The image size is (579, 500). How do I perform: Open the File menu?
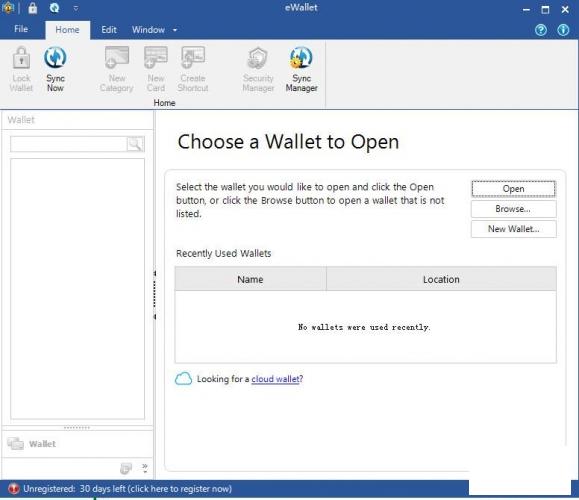[x=21, y=29]
